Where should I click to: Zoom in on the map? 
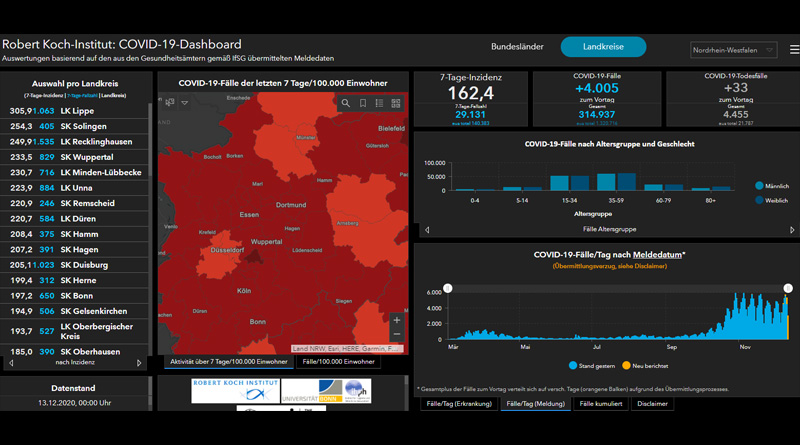click(x=396, y=320)
